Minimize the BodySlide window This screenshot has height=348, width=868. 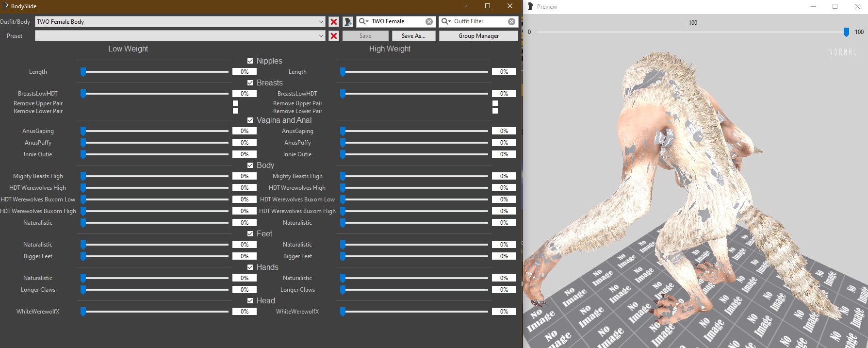(x=466, y=6)
